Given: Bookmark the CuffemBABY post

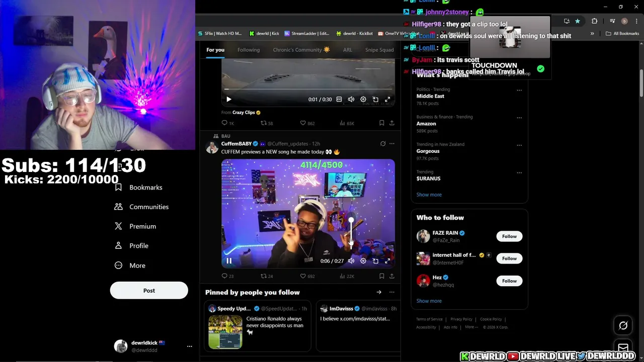Looking at the screenshot, I should 381,276.
